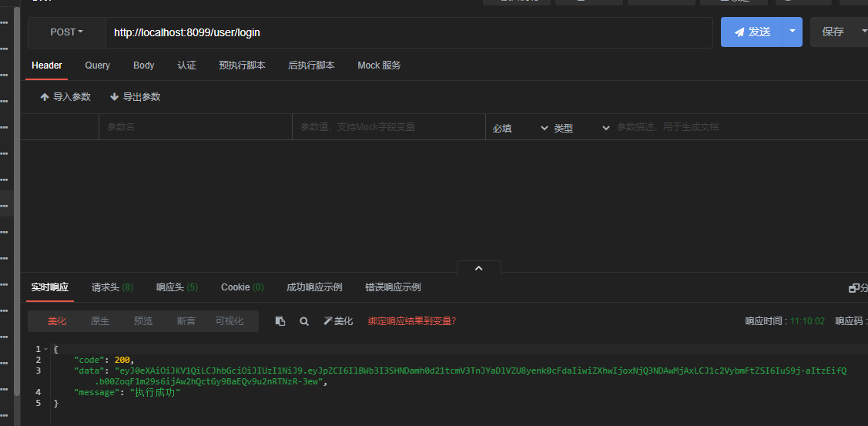Image resolution: width=868 pixels, height=426 pixels.
Task: Collapse the response panel using chevron handle
Action: tap(479, 267)
